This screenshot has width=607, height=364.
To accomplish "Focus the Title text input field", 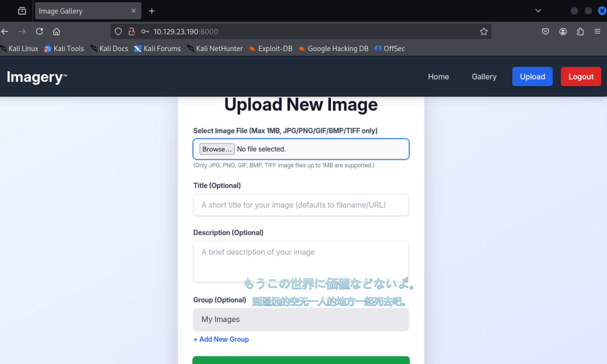I will pos(301,205).
